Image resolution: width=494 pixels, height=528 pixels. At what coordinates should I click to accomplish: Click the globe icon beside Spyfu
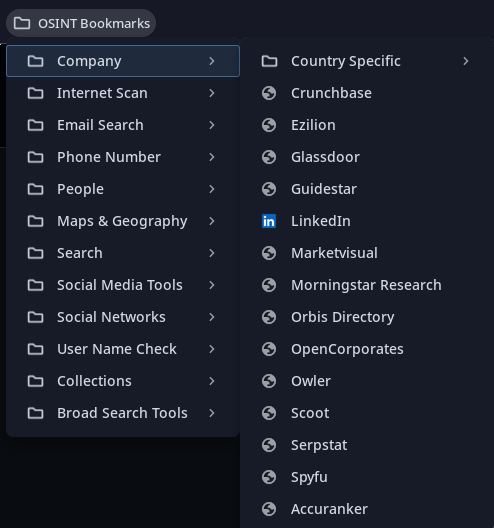pos(269,477)
